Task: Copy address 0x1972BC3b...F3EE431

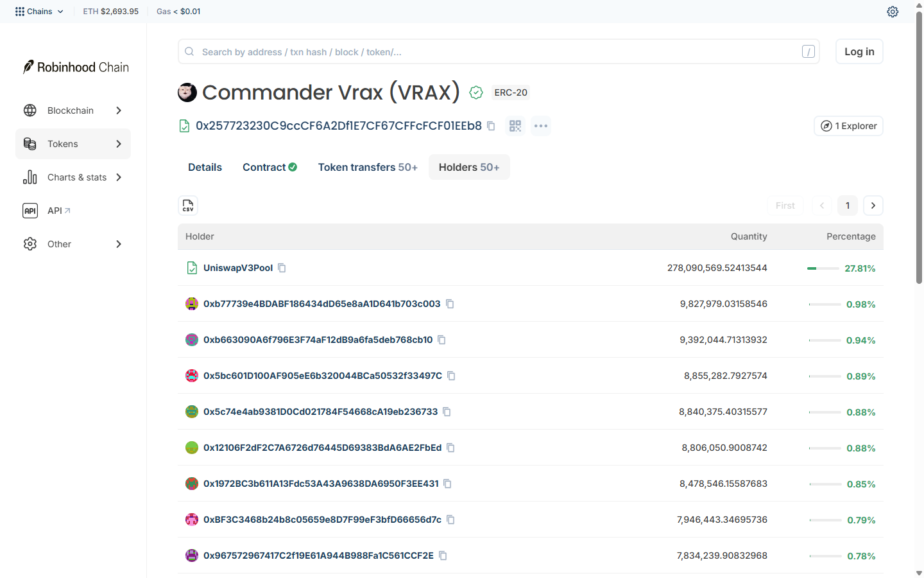Action: coord(447,484)
